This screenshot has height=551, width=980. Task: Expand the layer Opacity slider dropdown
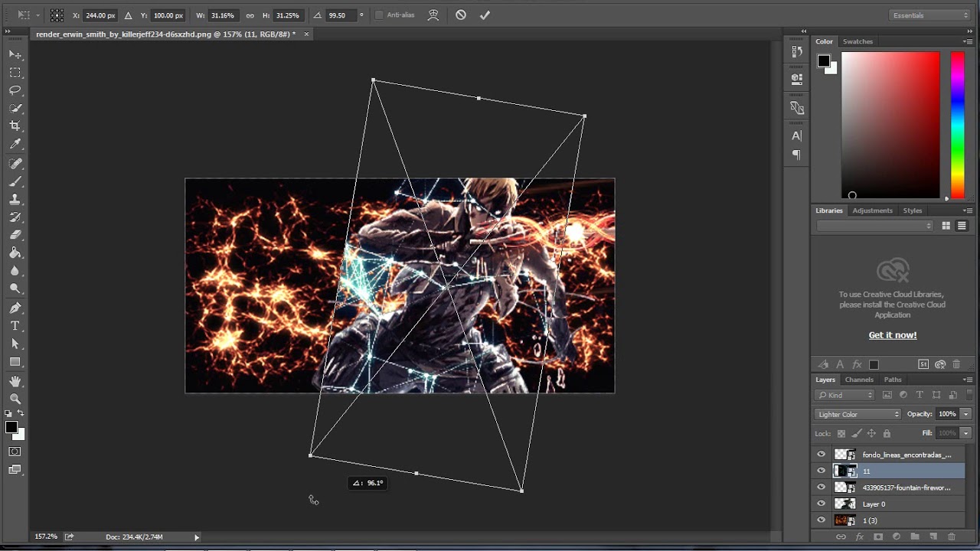click(965, 414)
